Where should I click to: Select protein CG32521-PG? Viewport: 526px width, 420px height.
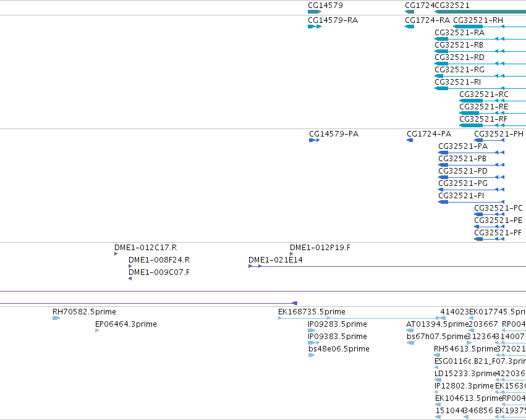463,183
